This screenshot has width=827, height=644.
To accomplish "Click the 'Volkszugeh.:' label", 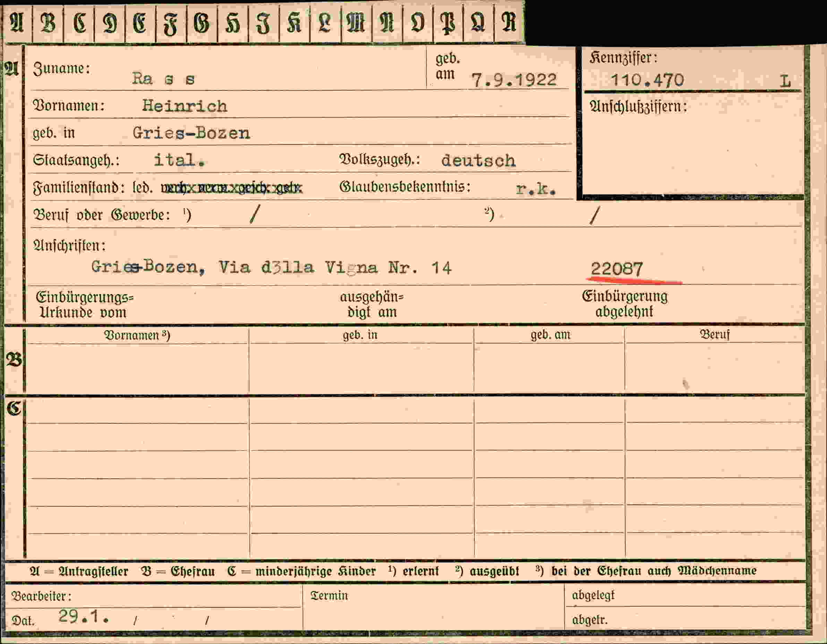I will pos(380,160).
